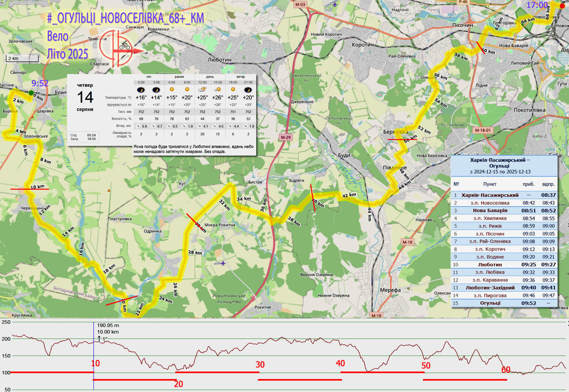
Task: Select the з.п. Рижів timetable row
Action: [x=504, y=226]
